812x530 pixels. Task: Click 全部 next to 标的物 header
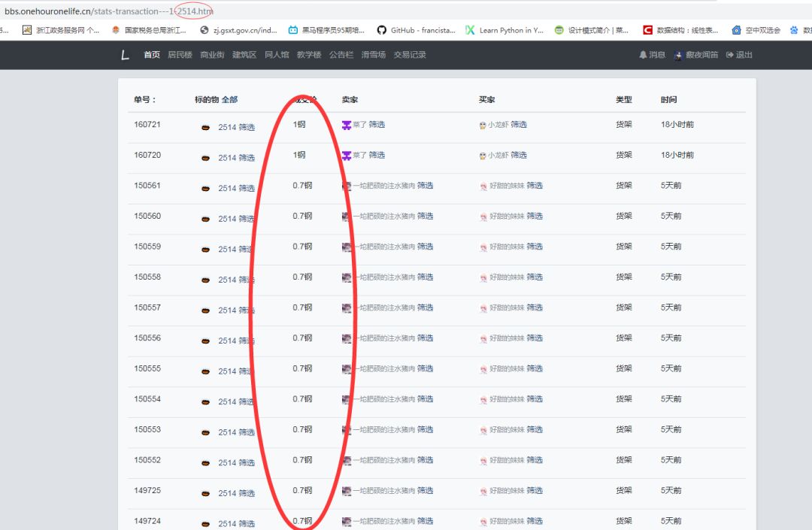(229, 99)
